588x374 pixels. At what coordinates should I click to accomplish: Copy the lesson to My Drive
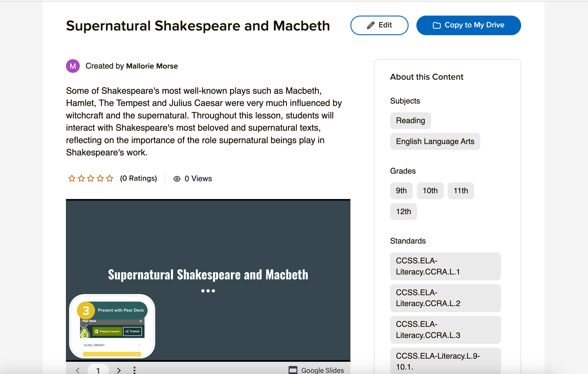click(x=468, y=25)
